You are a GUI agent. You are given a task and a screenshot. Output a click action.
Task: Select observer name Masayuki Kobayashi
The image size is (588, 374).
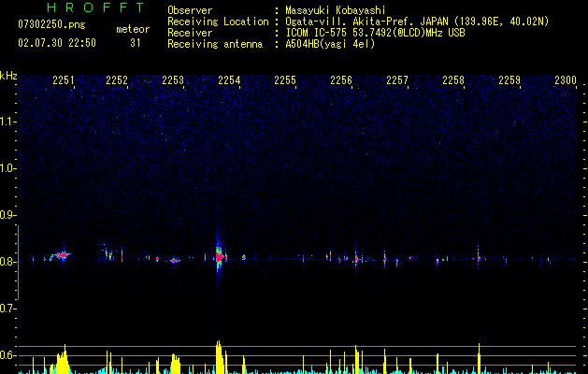(x=336, y=10)
